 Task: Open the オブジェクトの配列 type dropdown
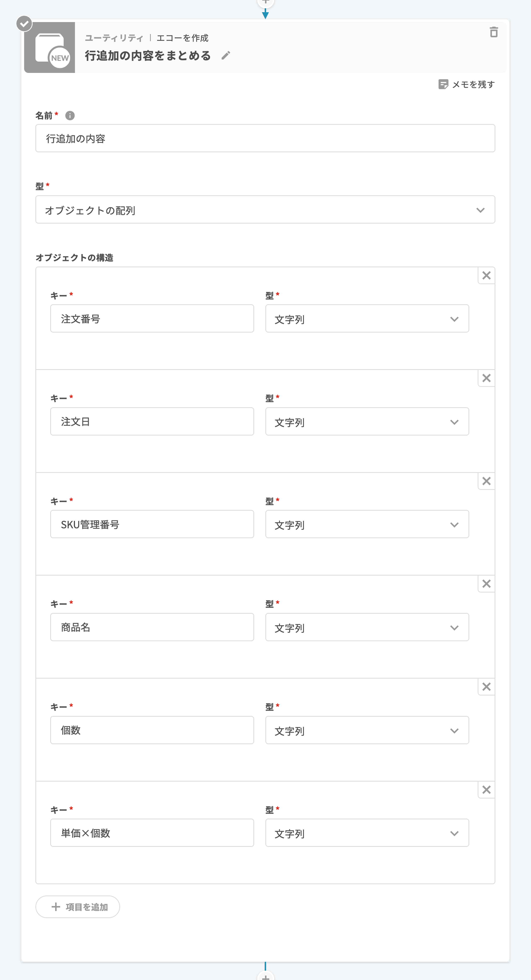click(265, 210)
